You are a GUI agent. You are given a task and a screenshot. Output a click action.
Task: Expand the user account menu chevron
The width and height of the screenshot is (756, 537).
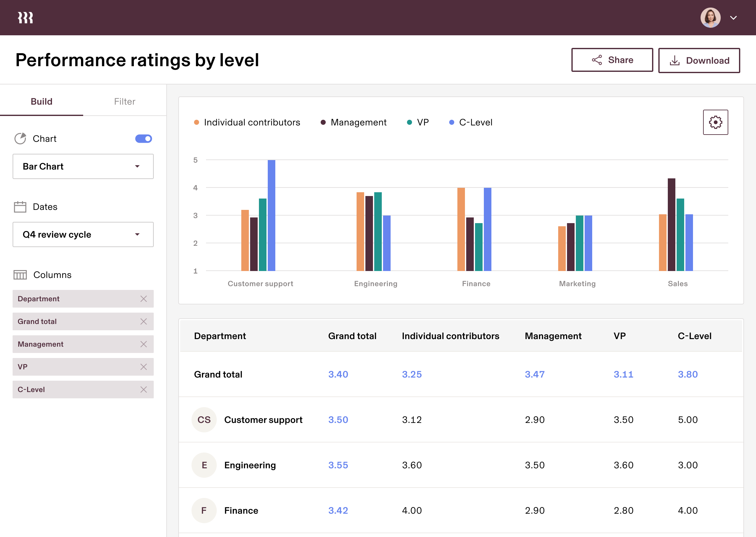[x=733, y=18]
